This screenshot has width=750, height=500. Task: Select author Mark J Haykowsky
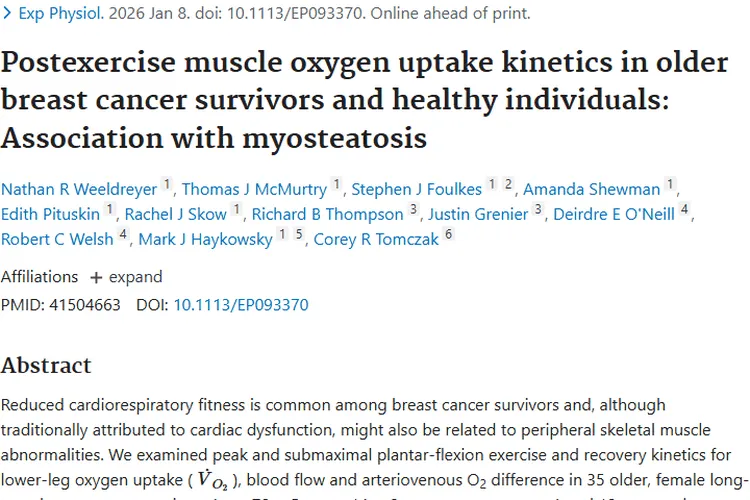(x=205, y=239)
